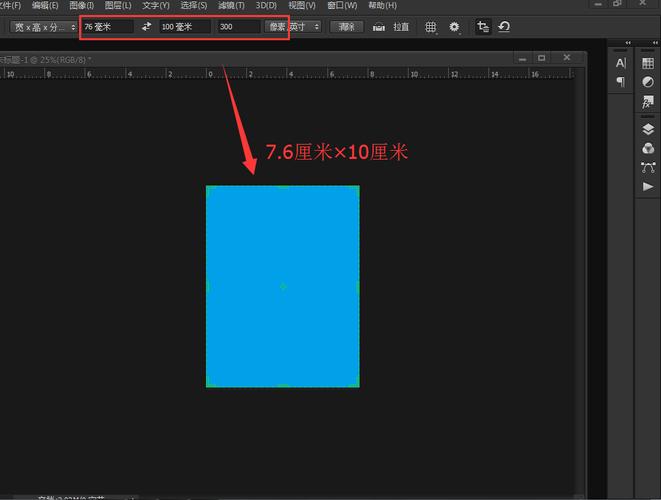
Task: Open the Adjustments circle panel icon
Action: point(648,82)
